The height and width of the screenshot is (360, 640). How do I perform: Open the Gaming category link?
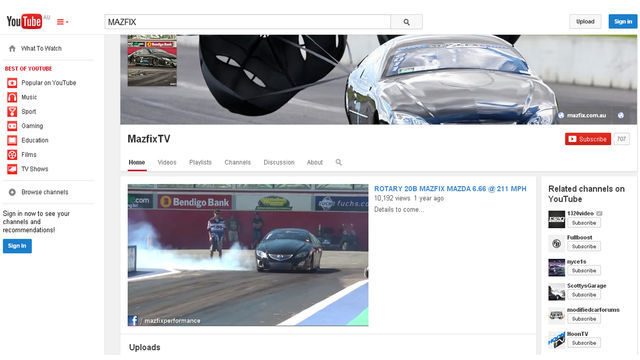click(x=32, y=126)
